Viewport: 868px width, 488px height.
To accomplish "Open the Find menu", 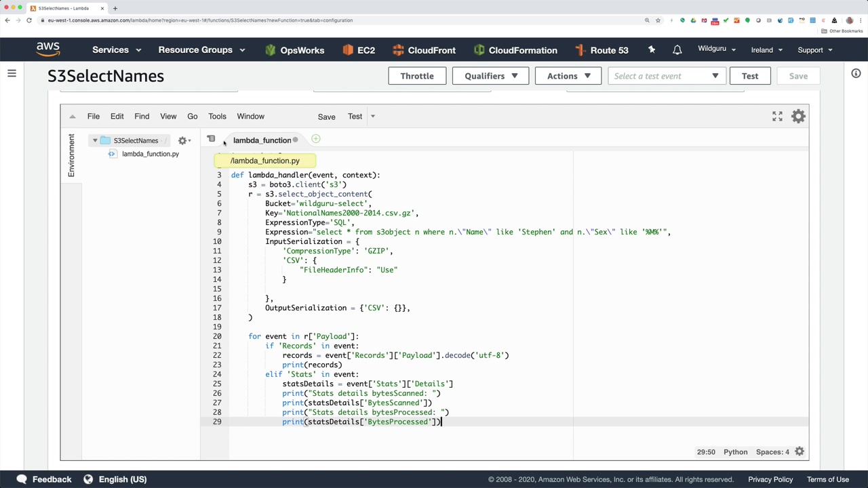I will tap(142, 117).
